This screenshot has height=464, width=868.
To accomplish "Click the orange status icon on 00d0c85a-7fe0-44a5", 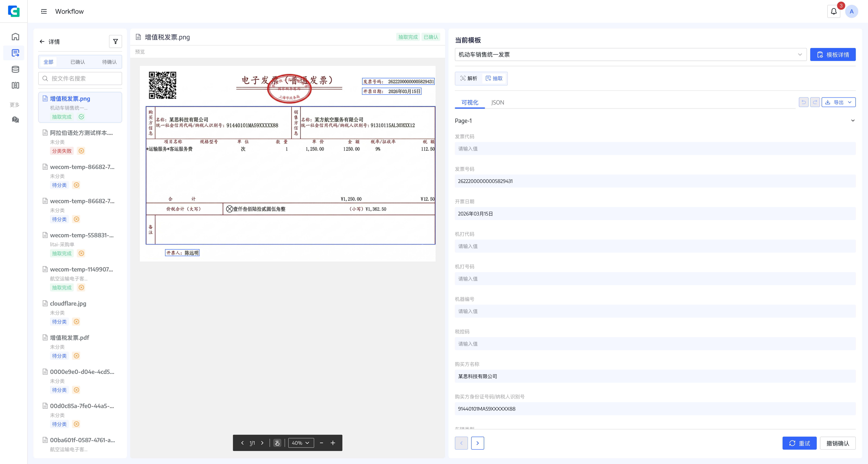I will point(76,424).
